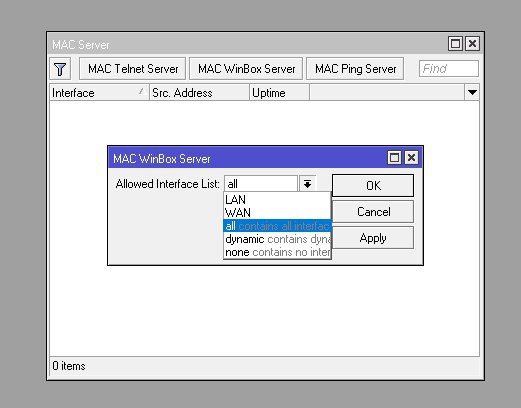Screen dimensions: 521x408
Task: Close the MAC Server window
Action: pyautogui.click(x=472, y=44)
